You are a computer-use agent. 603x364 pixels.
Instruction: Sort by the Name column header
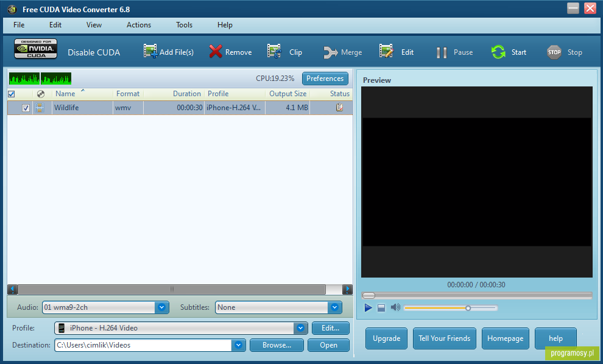65,94
